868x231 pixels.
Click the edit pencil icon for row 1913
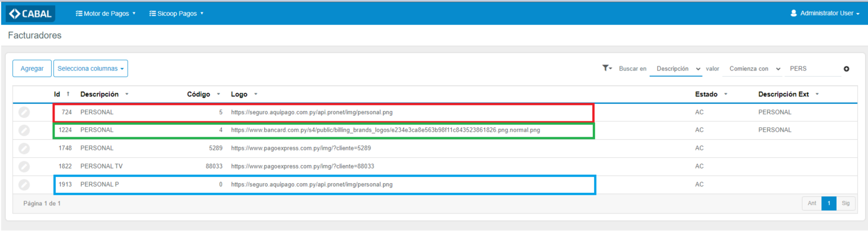pyautogui.click(x=24, y=184)
